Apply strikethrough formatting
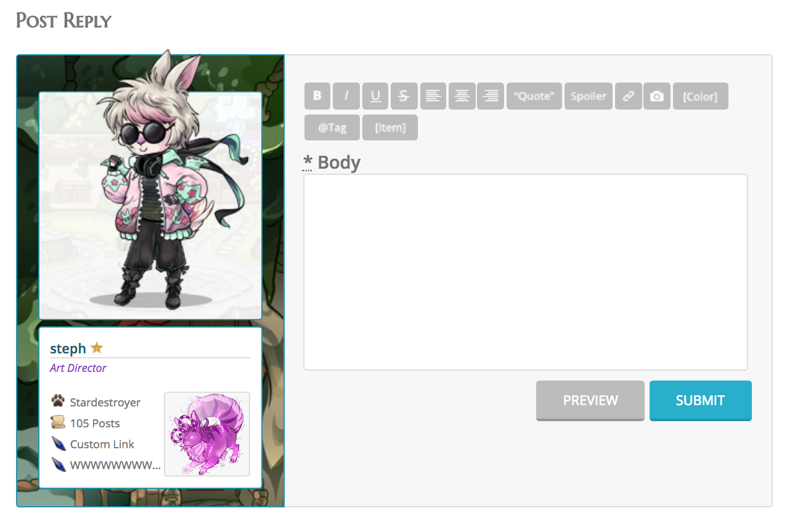 point(404,96)
